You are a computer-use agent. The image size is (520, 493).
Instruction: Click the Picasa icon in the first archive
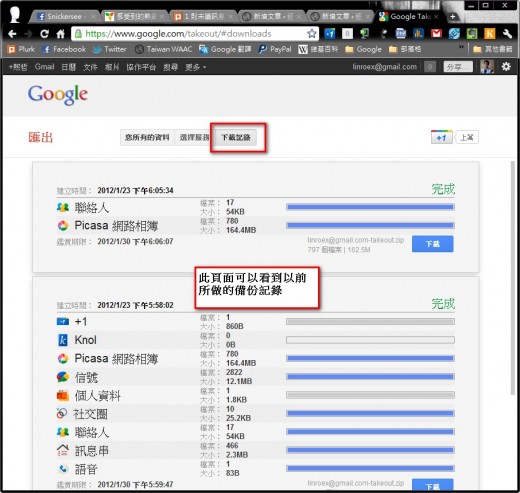(x=63, y=226)
